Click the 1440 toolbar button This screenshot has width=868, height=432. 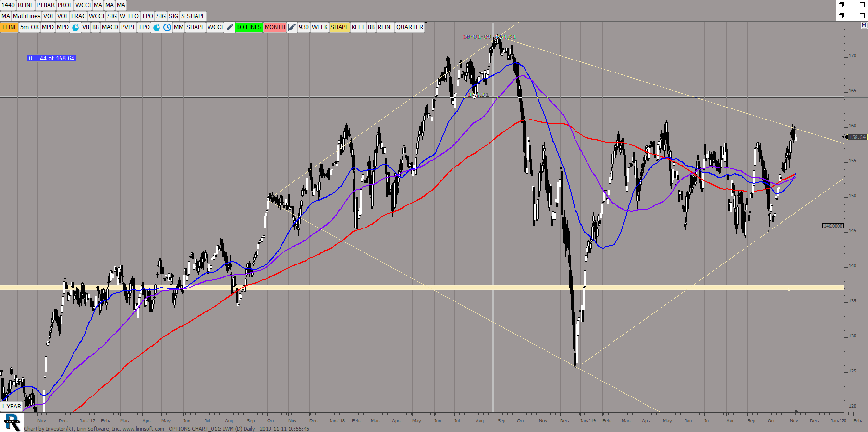[8, 5]
